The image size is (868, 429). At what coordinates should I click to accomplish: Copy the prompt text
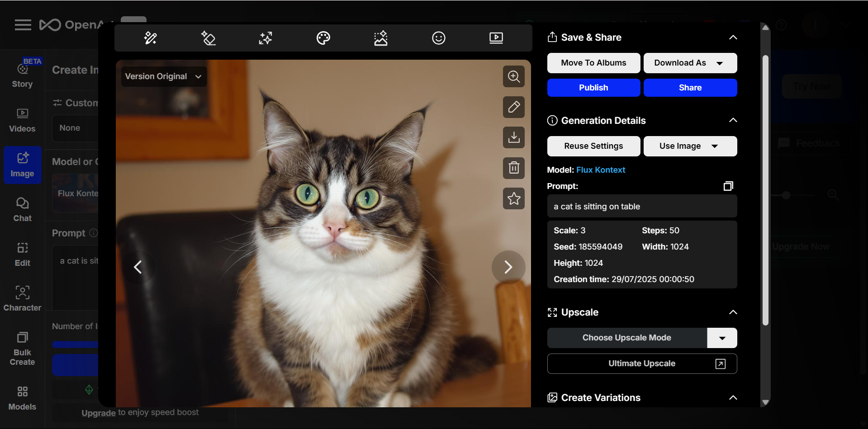(x=728, y=185)
